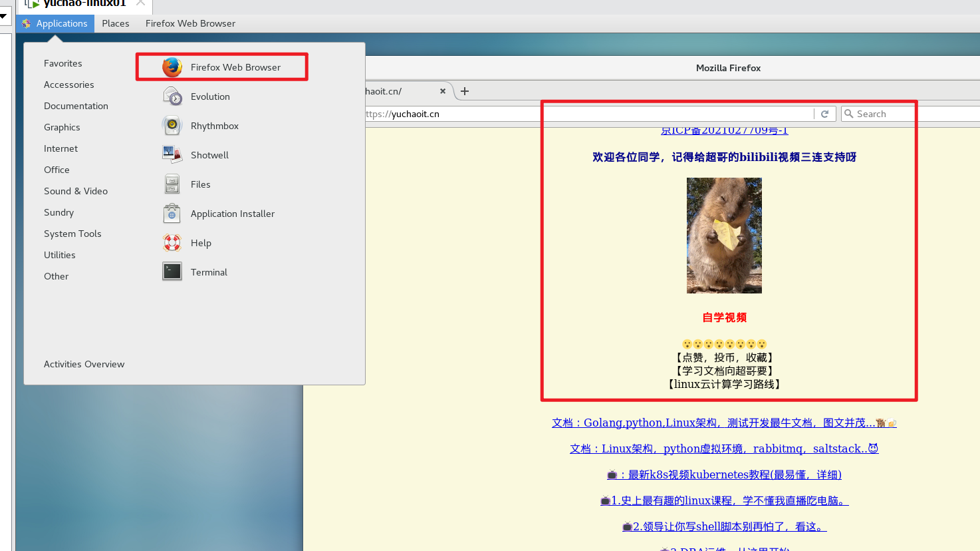
Task: Open the Places menu
Action: 116,23
